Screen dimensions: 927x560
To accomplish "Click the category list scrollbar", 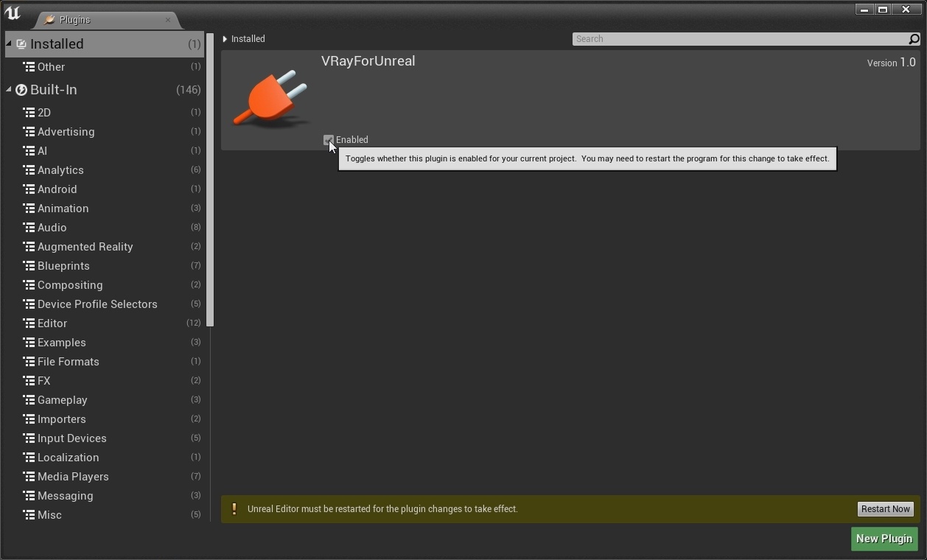I will (210, 180).
